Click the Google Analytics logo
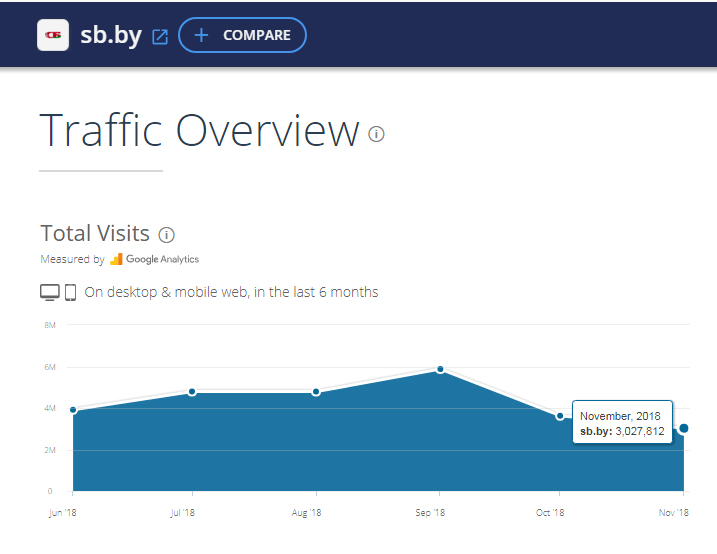The image size is (717, 554). (x=155, y=259)
